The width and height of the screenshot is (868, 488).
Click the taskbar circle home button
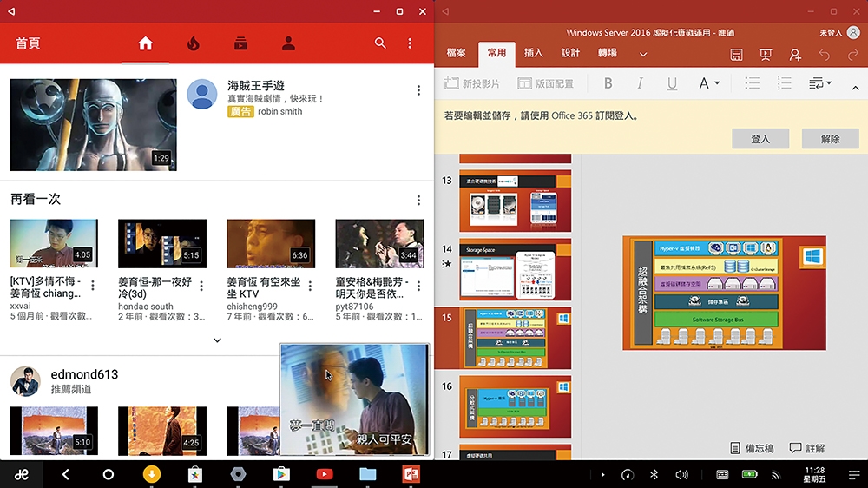tap(108, 474)
